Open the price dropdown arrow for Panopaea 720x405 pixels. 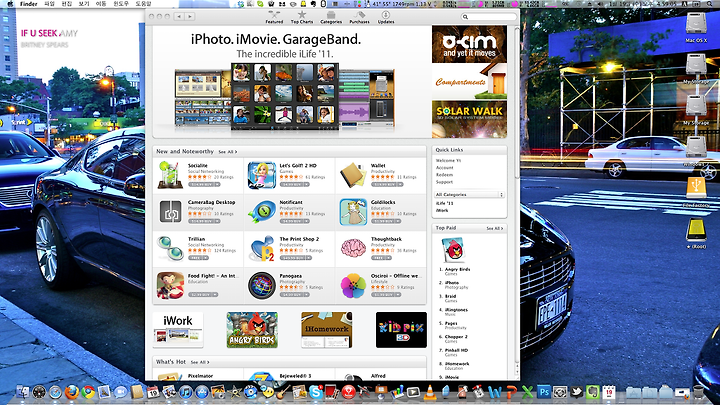307,295
